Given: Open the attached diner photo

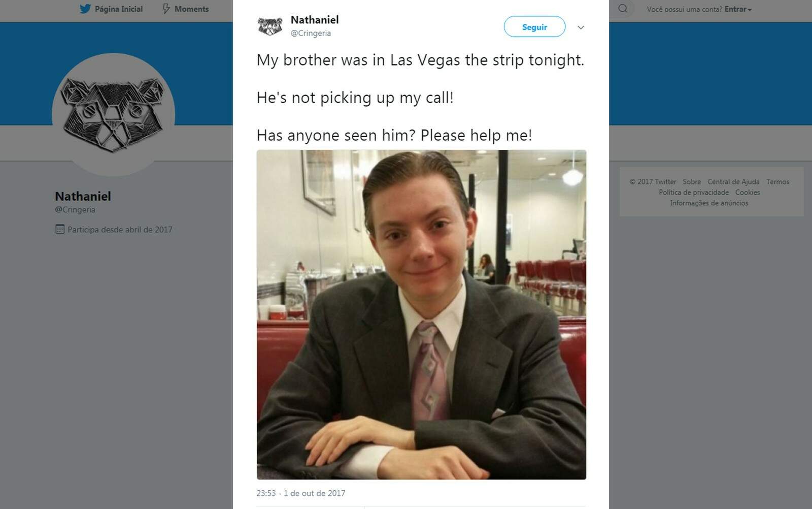Looking at the screenshot, I should (421, 314).
